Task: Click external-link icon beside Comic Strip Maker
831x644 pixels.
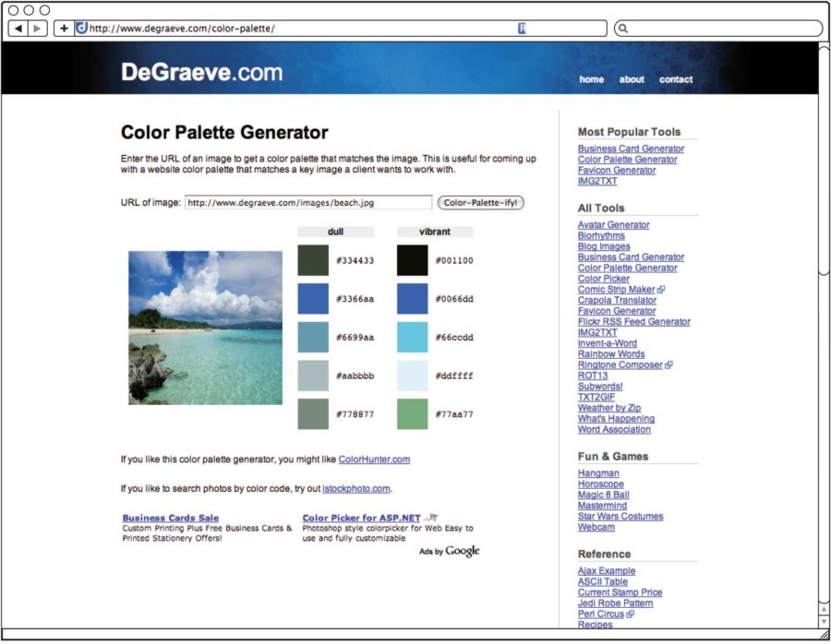Action: (x=661, y=290)
